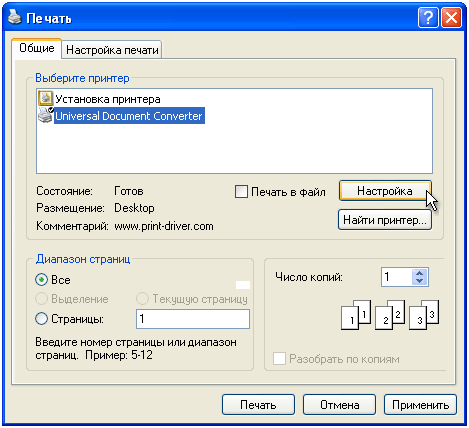469x428 pixels.
Task: Switch to the 'Настройка печати' tab
Action: 112,50
